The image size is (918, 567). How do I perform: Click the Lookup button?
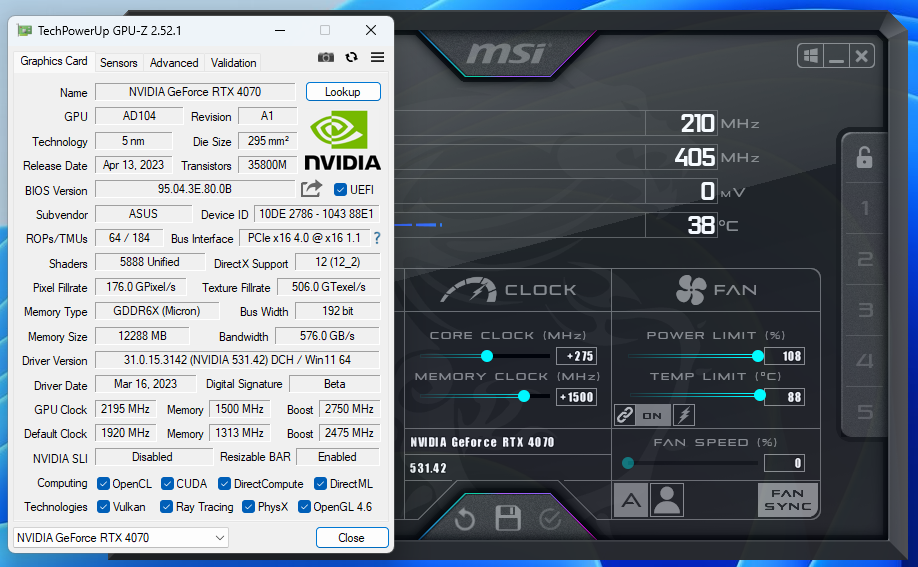click(x=343, y=92)
